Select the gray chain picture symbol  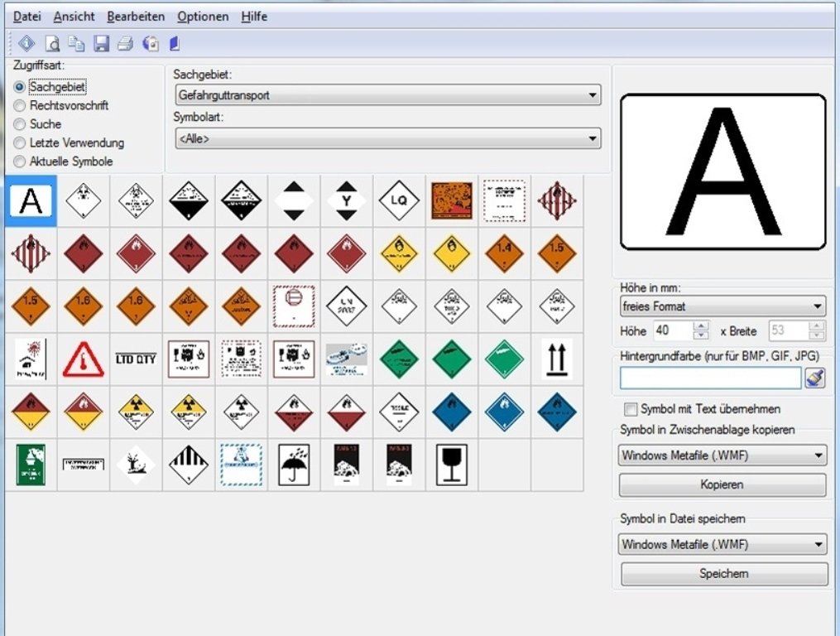[x=347, y=359]
